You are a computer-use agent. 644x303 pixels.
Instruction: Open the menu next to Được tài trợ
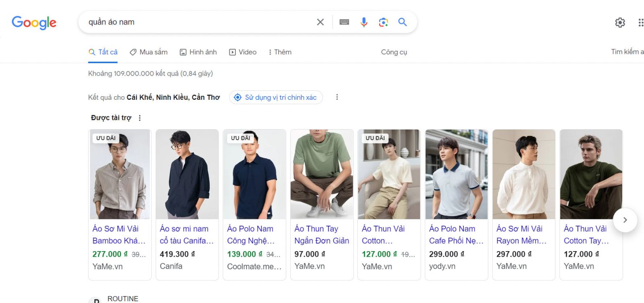coord(140,117)
